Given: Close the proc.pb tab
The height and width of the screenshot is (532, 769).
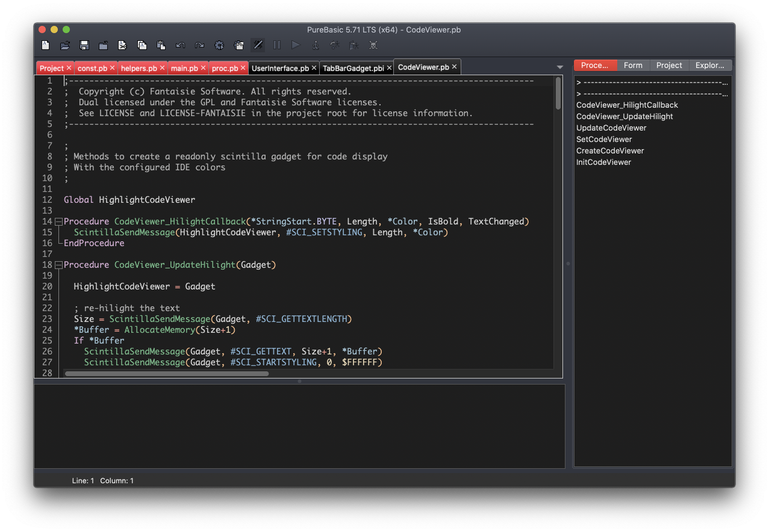Looking at the screenshot, I should pos(243,68).
